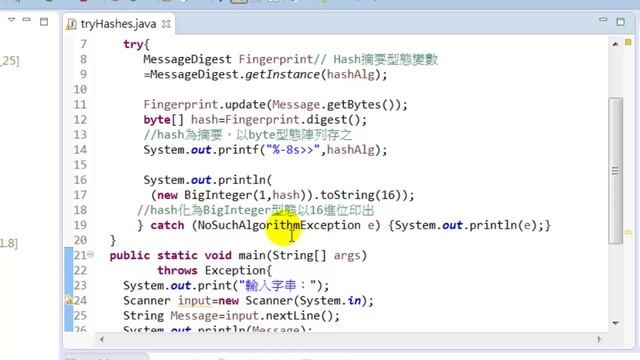Click the vertical scrollbar up arrow
The image size is (640, 360).
point(615,43)
